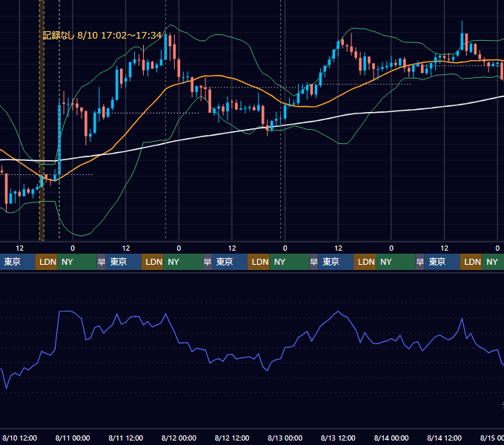Click the 8/14 12:00 date axis label
Screen dimensions: 504x445
(444, 438)
